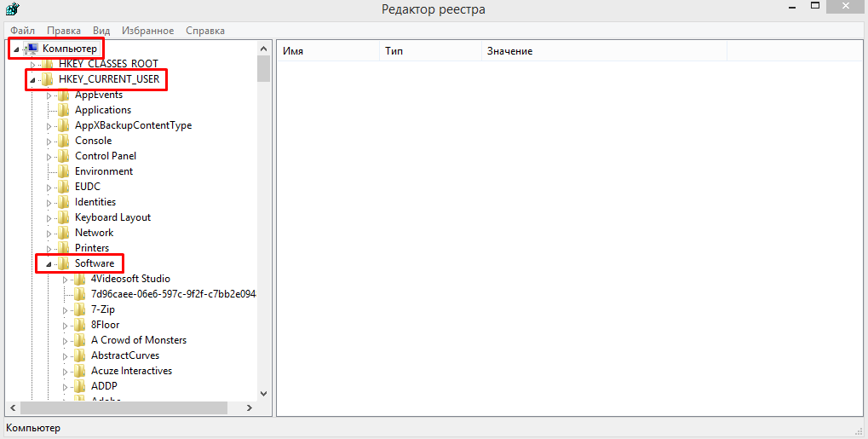Select the EUDC key label

pyautogui.click(x=88, y=187)
